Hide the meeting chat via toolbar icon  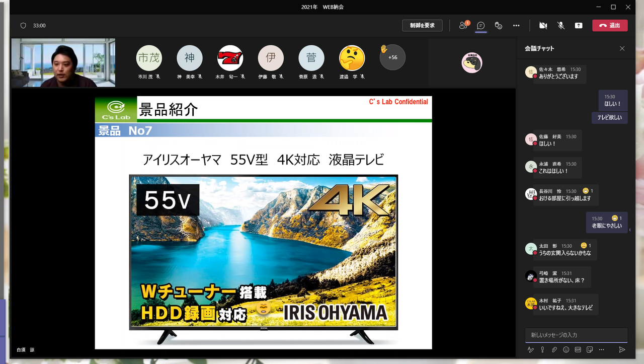(481, 26)
